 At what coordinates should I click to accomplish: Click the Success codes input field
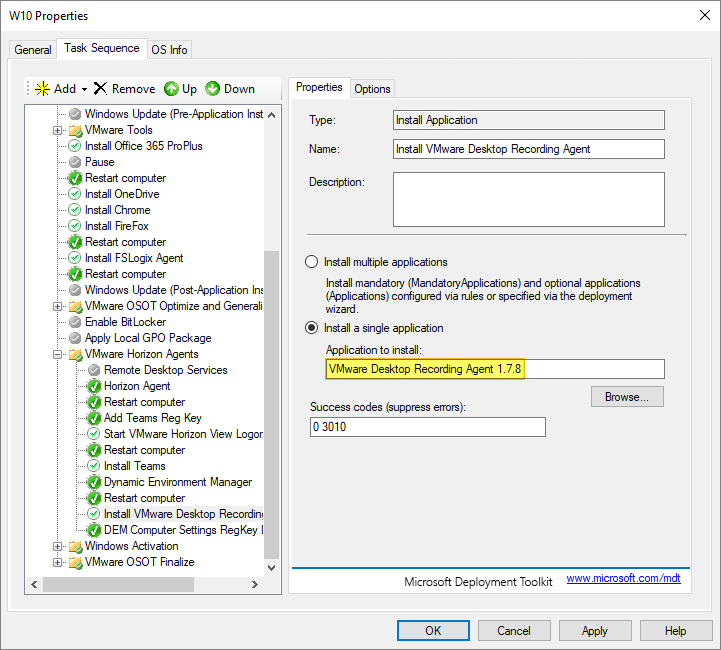428,427
